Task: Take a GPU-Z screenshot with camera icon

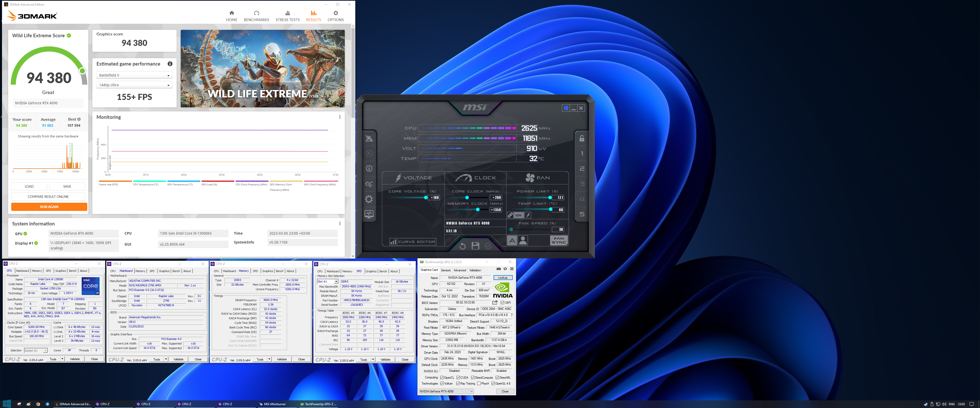Action: point(498,269)
